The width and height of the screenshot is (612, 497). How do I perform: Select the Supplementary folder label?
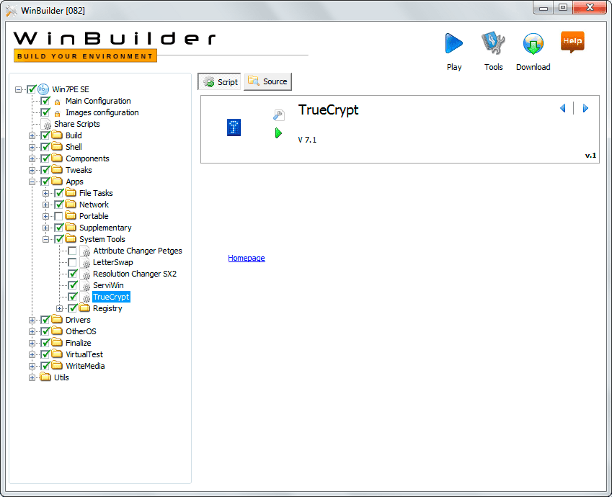tap(105, 227)
